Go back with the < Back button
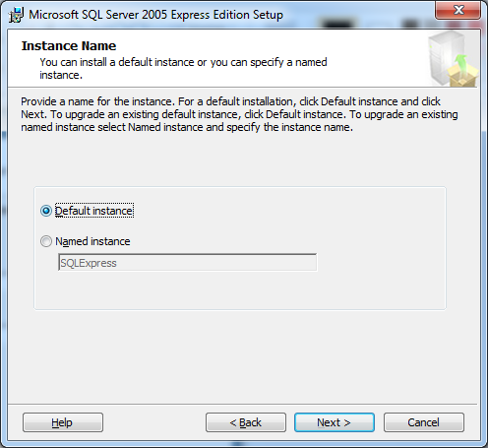This screenshot has height=448, width=488. [x=246, y=422]
